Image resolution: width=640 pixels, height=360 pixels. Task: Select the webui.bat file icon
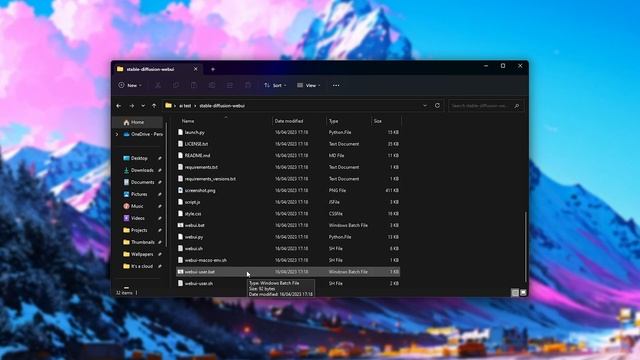click(180, 225)
